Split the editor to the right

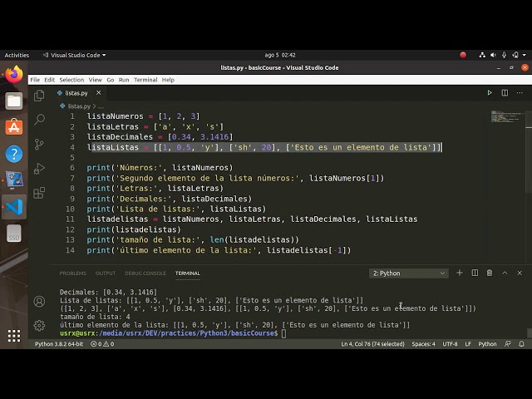tap(505, 92)
